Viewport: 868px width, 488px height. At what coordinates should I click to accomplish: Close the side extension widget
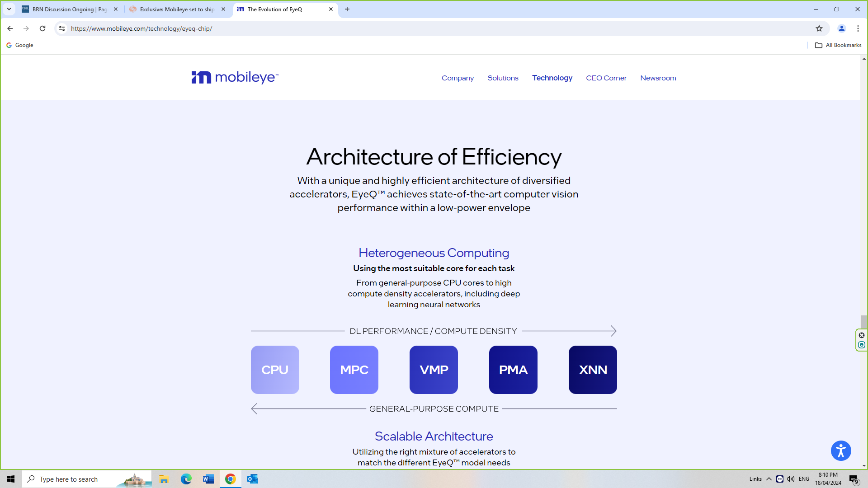[862, 335]
